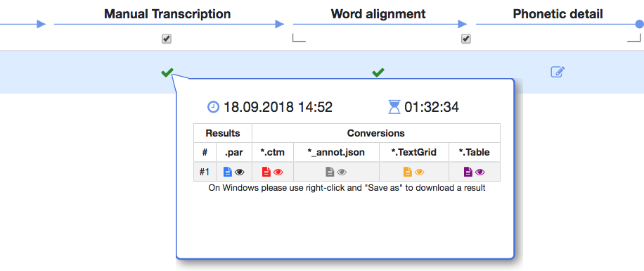Download the blue .par result file
The image size is (644, 271).
[x=228, y=172]
